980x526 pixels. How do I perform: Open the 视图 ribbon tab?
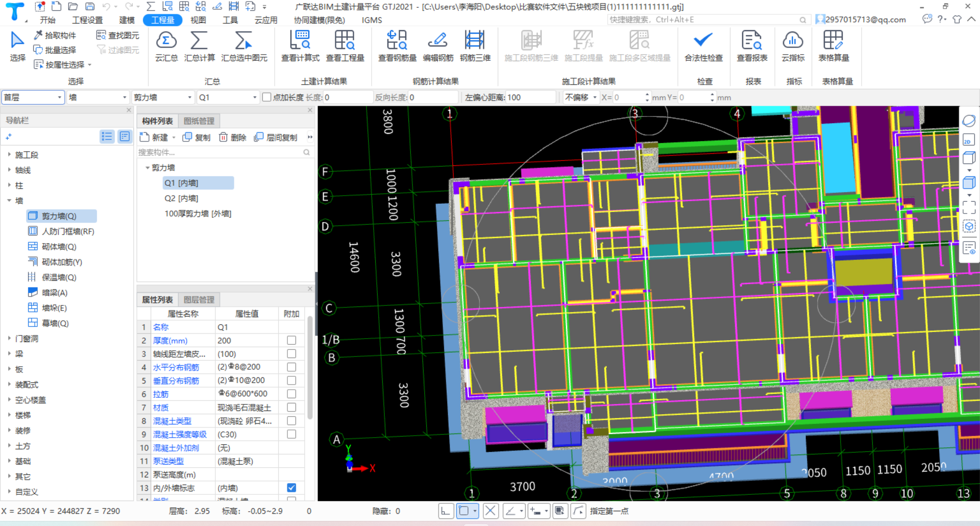pyautogui.click(x=198, y=20)
